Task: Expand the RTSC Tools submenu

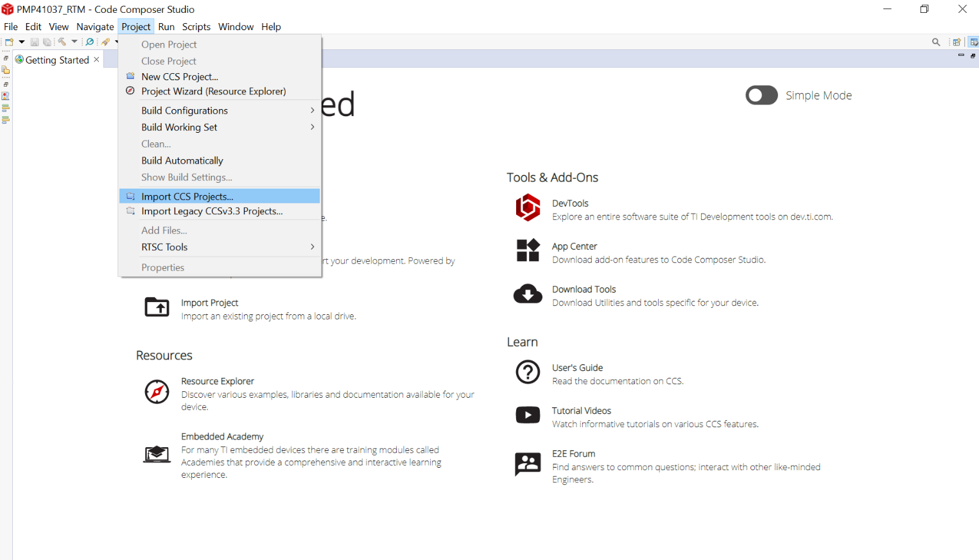Action: click(220, 247)
